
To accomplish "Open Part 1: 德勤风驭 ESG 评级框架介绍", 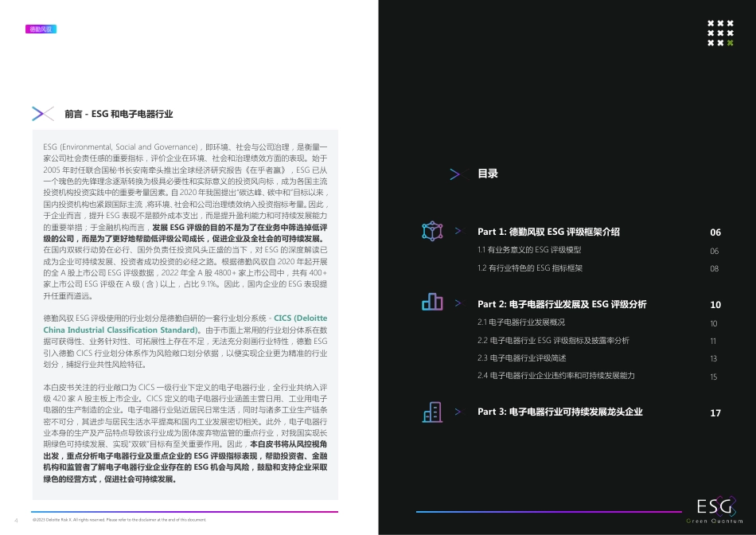I will (x=548, y=232).
